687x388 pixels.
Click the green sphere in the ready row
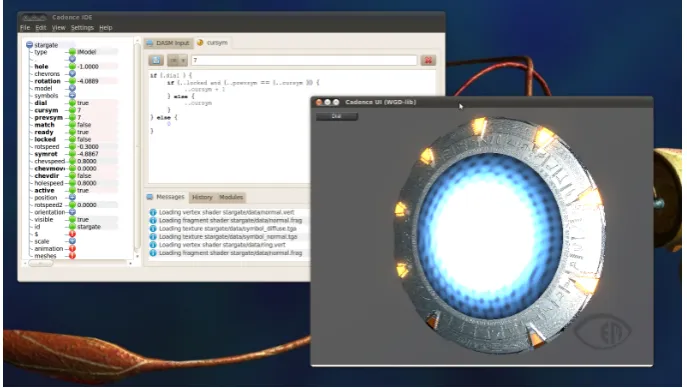pyautogui.click(x=72, y=132)
